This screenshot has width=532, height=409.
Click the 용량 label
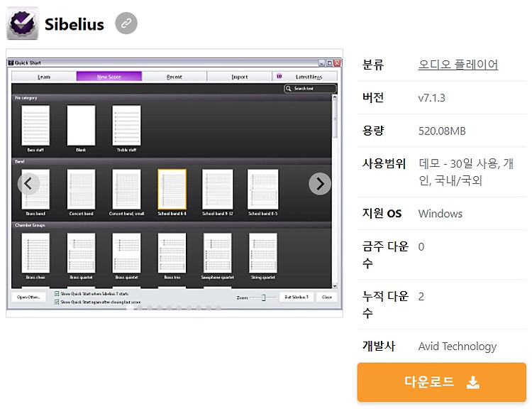tap(373, 131)
